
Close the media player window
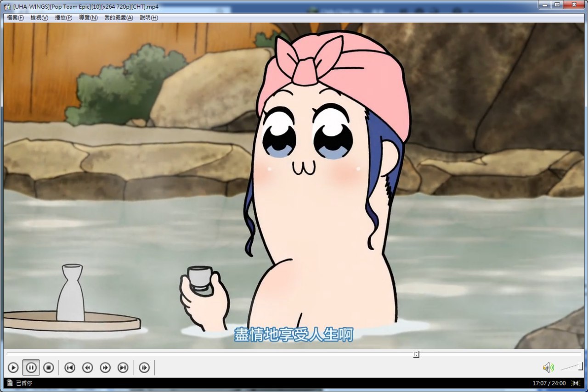(x=574, y=5)
